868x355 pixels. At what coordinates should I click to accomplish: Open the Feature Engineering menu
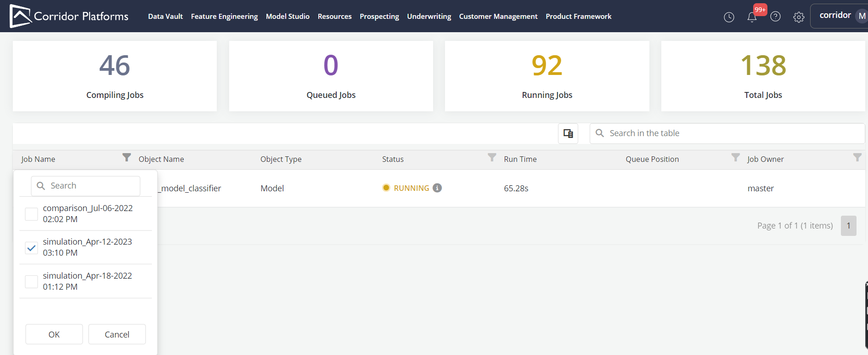click(x=224, y=17)
